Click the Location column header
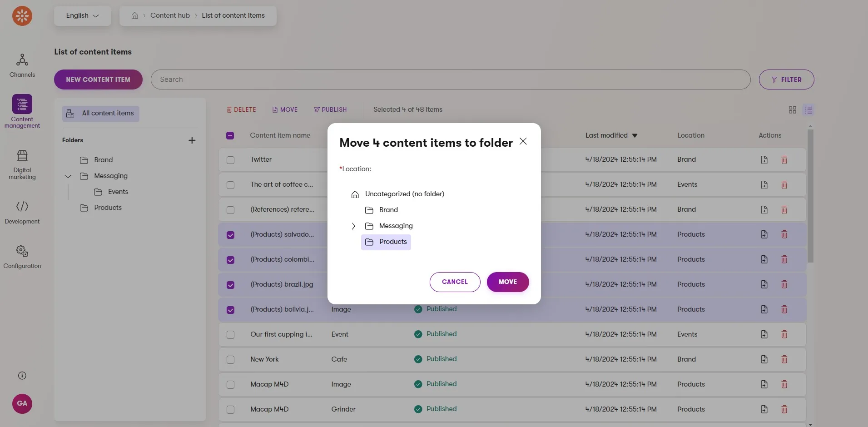 click(x=691, y=135)
